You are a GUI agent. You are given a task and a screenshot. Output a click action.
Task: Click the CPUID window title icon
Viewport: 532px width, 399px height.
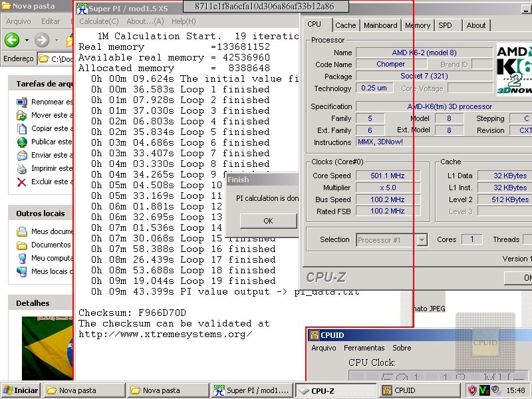pos(314,335)
